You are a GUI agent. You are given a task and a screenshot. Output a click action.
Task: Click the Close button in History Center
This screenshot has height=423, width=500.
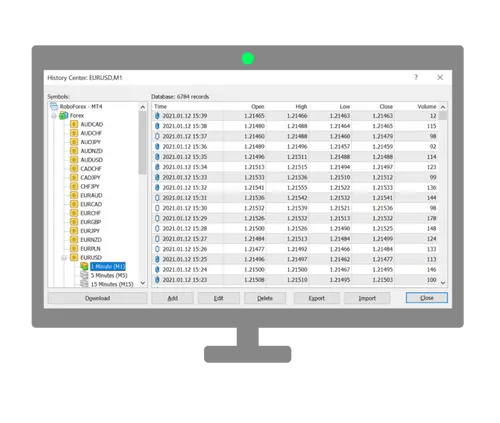click(x=427, y=298)
